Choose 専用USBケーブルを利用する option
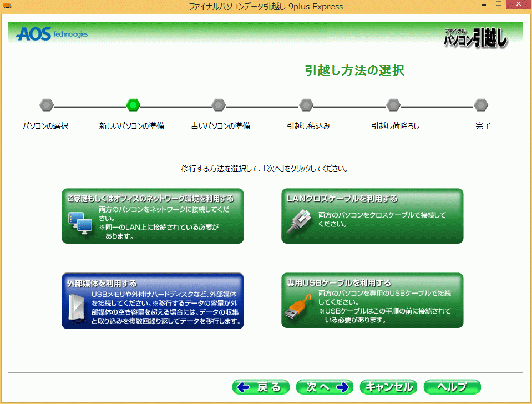This screenshot has width=532, height=404. tap(372, 300)
